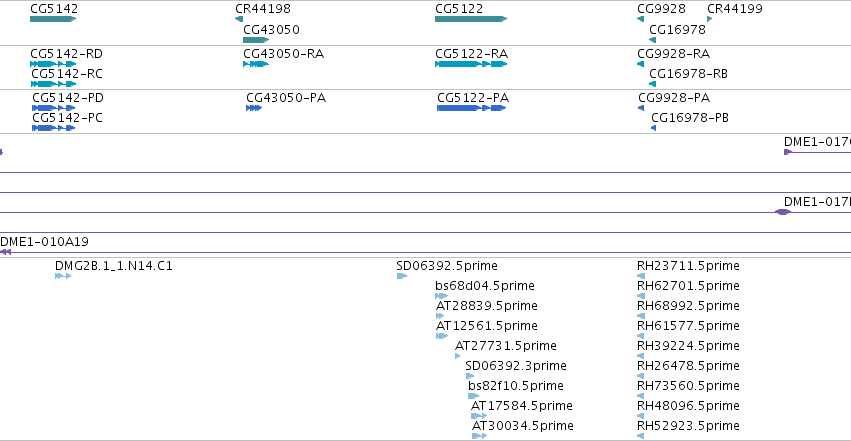Select protein CG5142-PD label
851x441 pixels.
[x=68, y=98]
